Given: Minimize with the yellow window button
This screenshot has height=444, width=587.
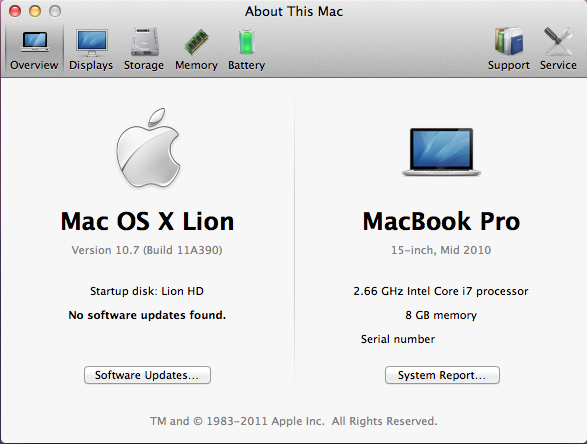Looking at the screenshot, I should 35,11.
